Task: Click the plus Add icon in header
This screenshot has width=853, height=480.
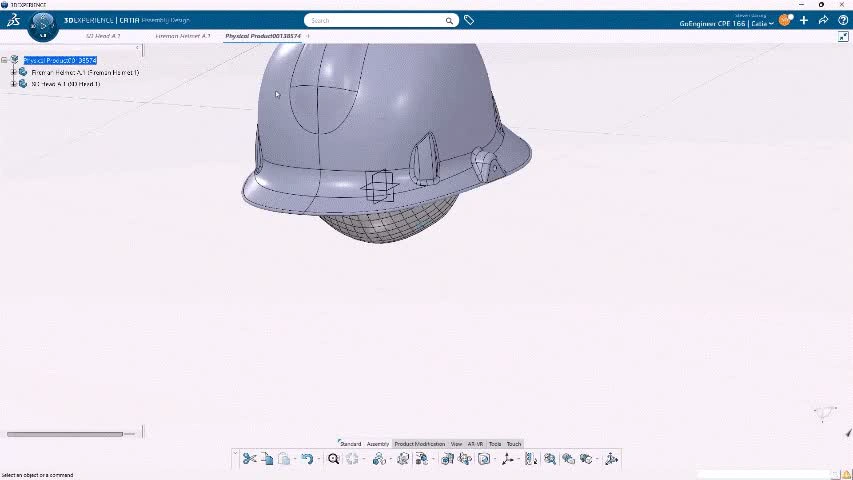Action: tap(804, 20)
